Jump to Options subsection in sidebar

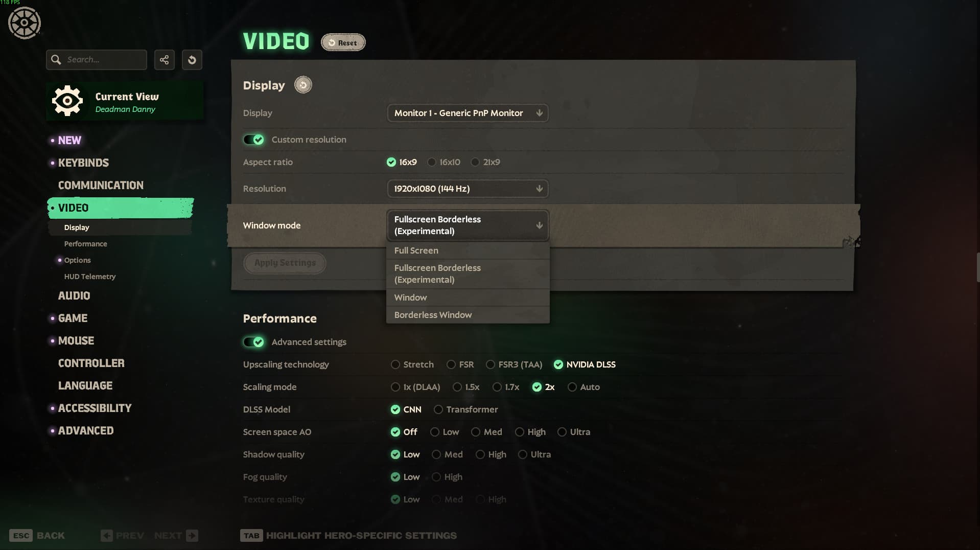pyautogui.click(x=77, y=260)
